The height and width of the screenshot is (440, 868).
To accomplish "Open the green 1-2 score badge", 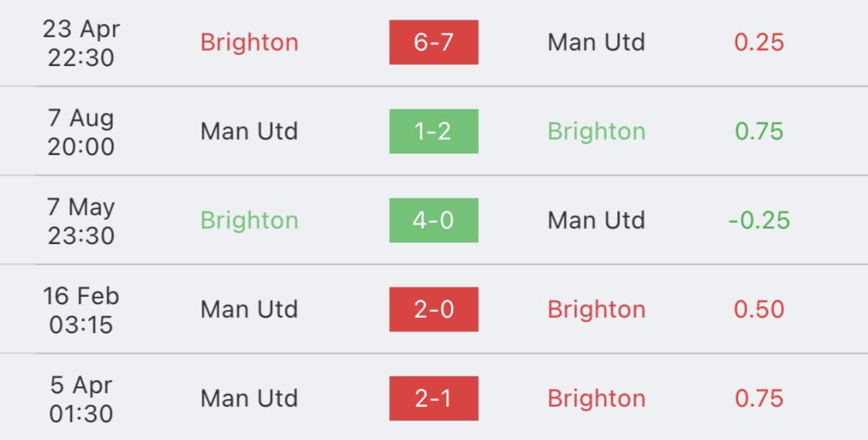I will coord(433,131).
